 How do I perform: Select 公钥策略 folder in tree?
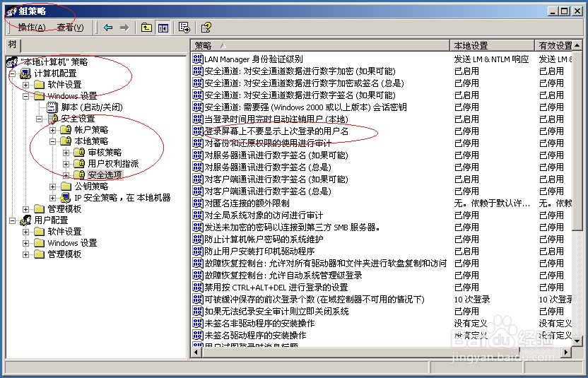tap(91, 186)
